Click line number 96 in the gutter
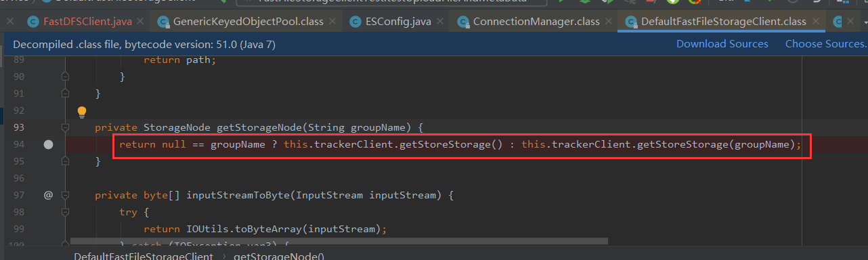The width and height of the screenshot is (868, 260). pyautogui.click(x=19, y=178)
